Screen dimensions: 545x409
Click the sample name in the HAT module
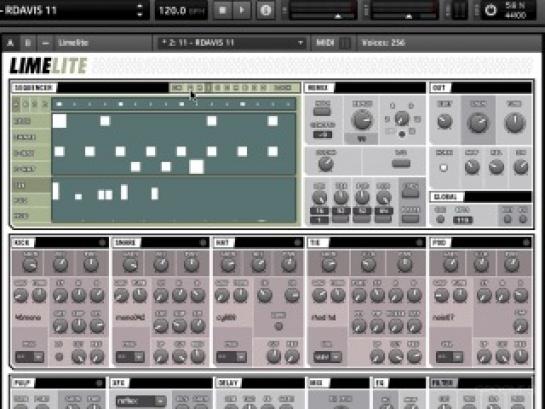pos(226,317)
